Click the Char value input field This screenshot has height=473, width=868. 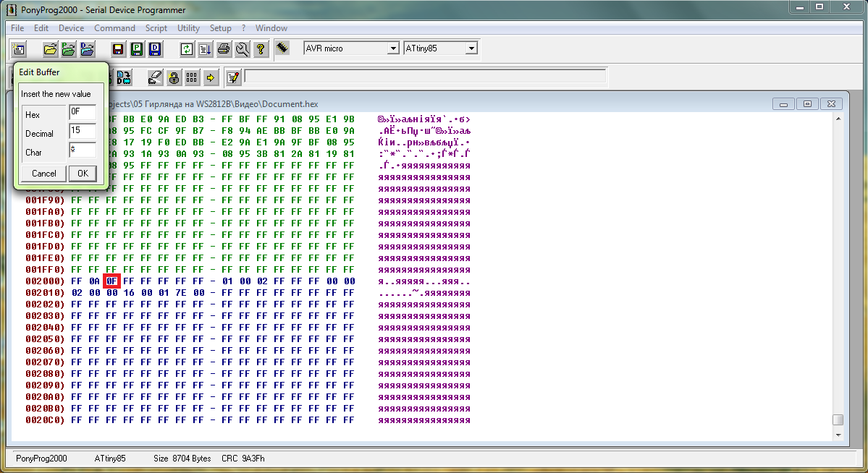click(83, 150)
